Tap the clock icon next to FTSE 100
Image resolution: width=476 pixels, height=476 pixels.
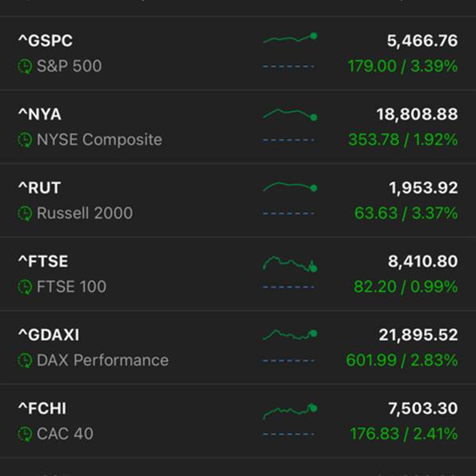click(x=25, y=287)
